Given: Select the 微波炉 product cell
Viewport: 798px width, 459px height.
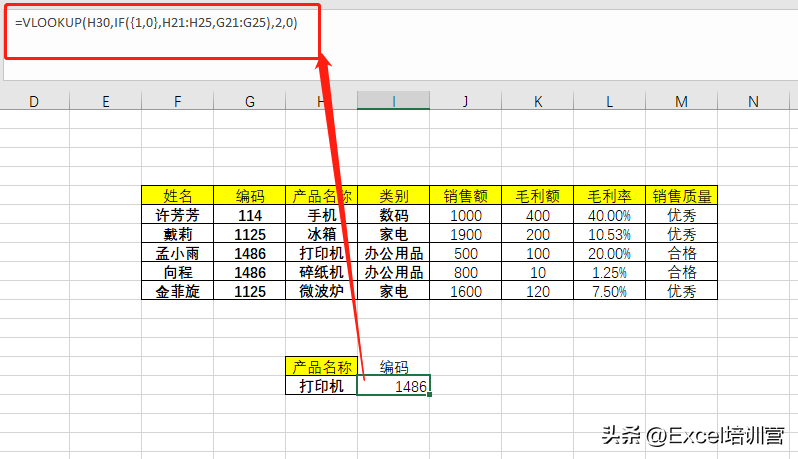Looking at the screenshot, I should tap(322, 291).
